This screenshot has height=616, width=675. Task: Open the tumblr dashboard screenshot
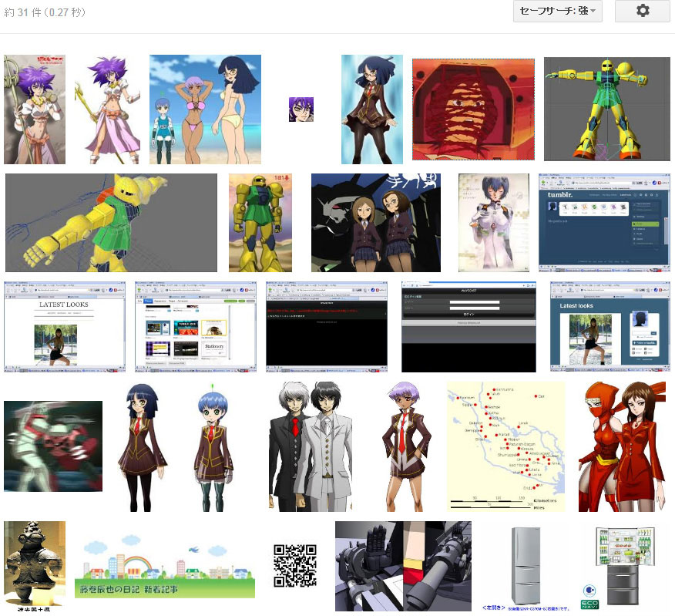604,223
